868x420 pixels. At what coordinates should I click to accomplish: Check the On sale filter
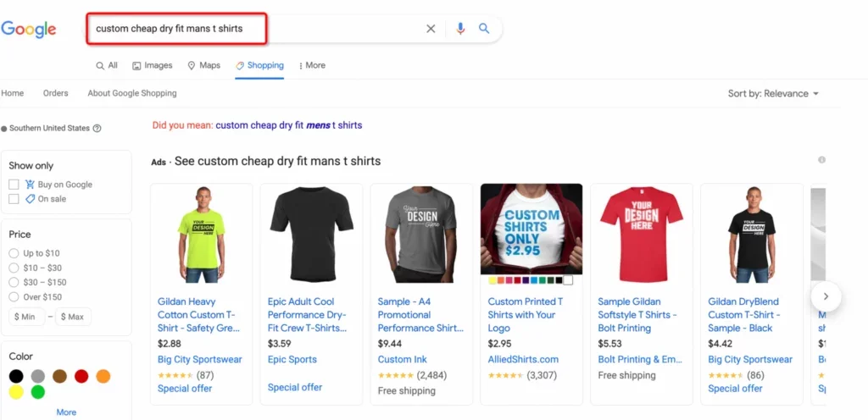14,199
